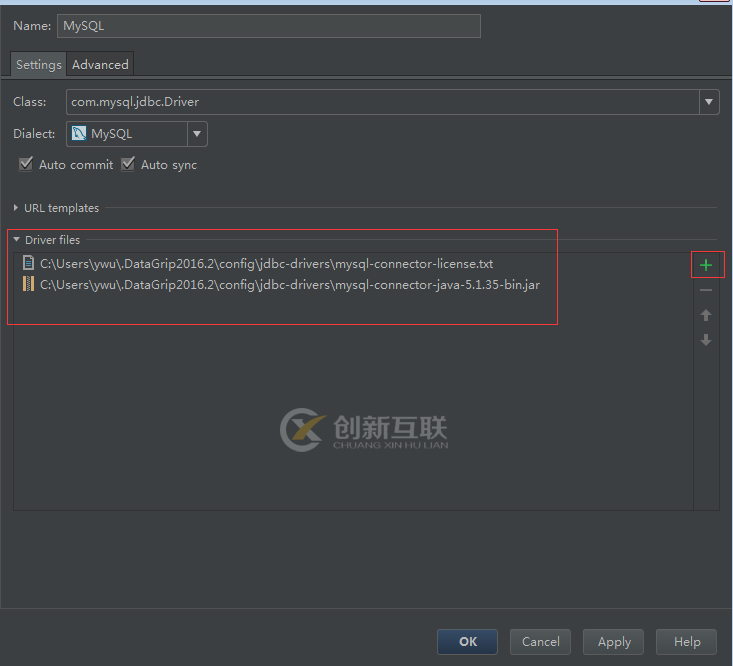This screenshot has height=666, width=733.
Task: Click the Cancel button
Action: coord(540,642)
